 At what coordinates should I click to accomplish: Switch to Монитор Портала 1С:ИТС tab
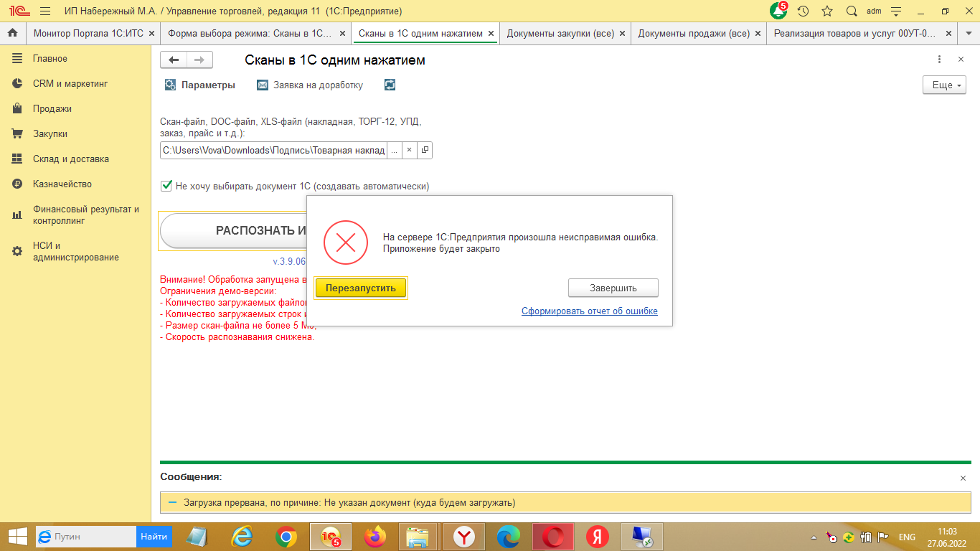pos(89,33)
